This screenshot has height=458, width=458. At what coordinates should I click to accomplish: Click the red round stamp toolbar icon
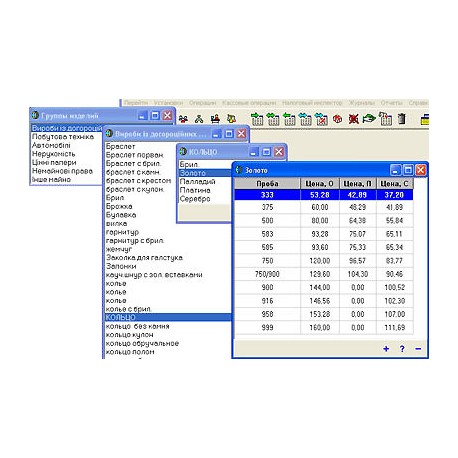tap(337, 119)
